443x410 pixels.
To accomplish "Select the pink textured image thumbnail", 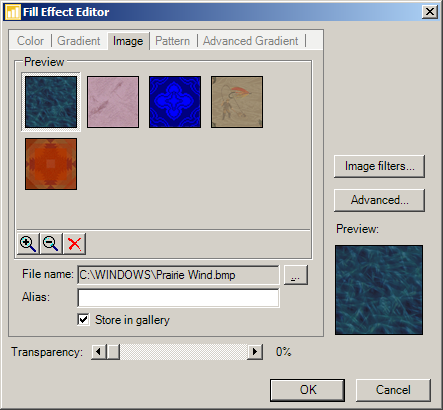I will pos(113,102).
